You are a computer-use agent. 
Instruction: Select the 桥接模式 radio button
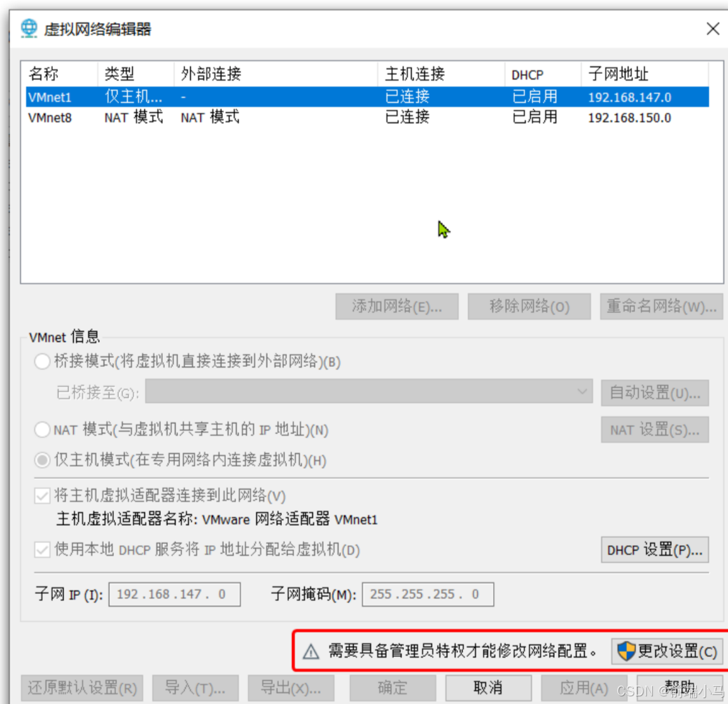(42, 361)
